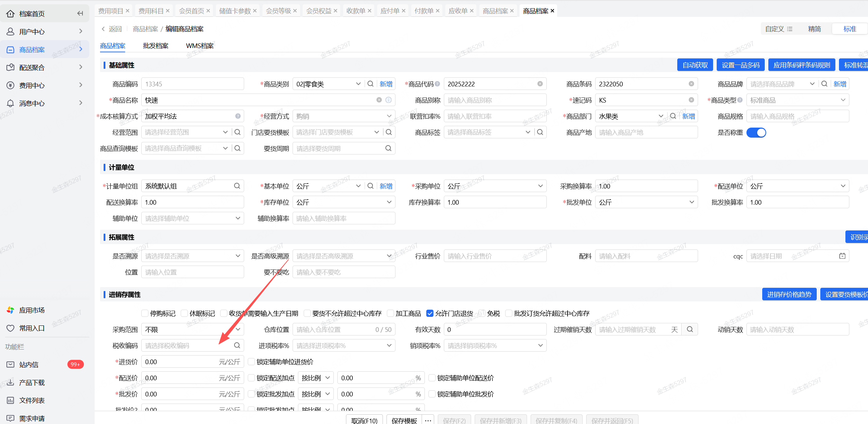
Task: Uncheck 允许门店退货 checkbox
Action: (x=430, y=314)
